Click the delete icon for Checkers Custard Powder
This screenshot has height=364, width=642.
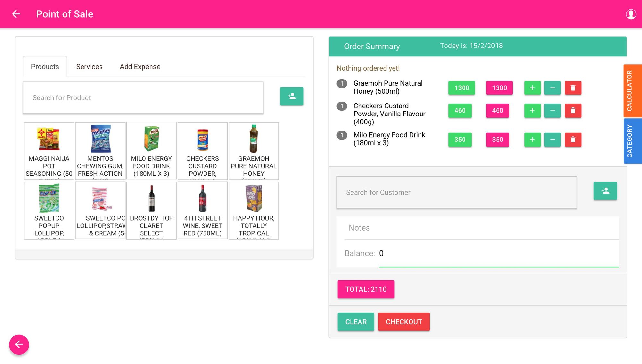(x=572, y=111)
